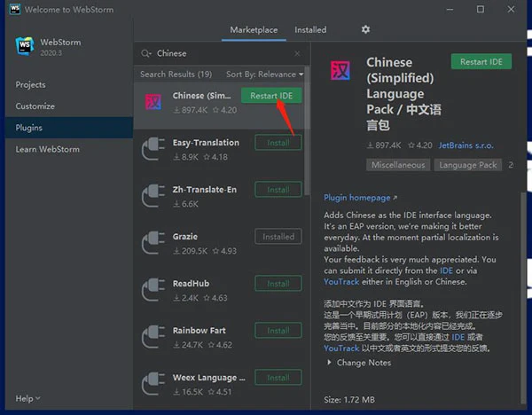Click the large Chinese pack icon in details
Viewport: 532px width, 415px height.
[x=340, y=71]
